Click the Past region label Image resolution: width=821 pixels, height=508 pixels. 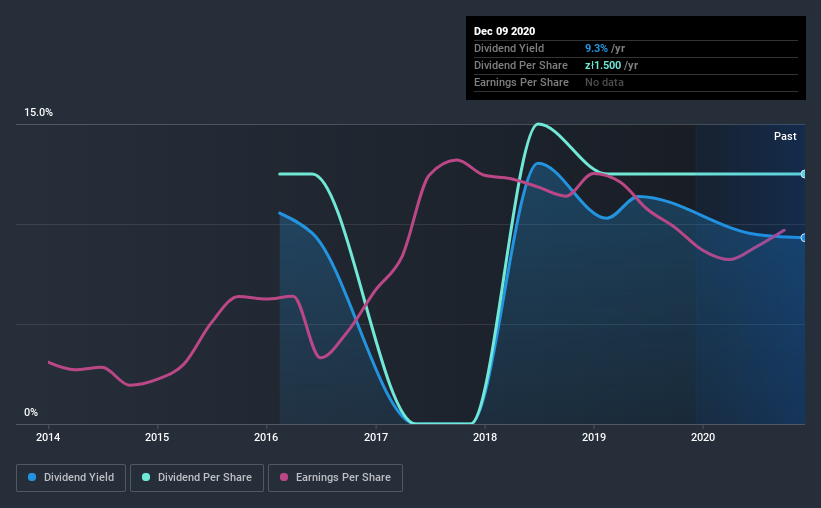click(785, 136)
